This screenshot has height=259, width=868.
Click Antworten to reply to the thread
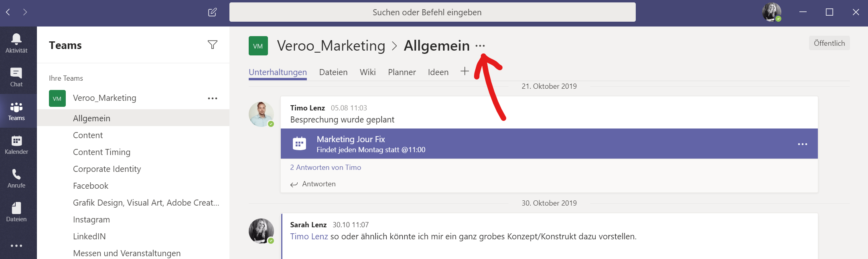click(x=318, y=184)
